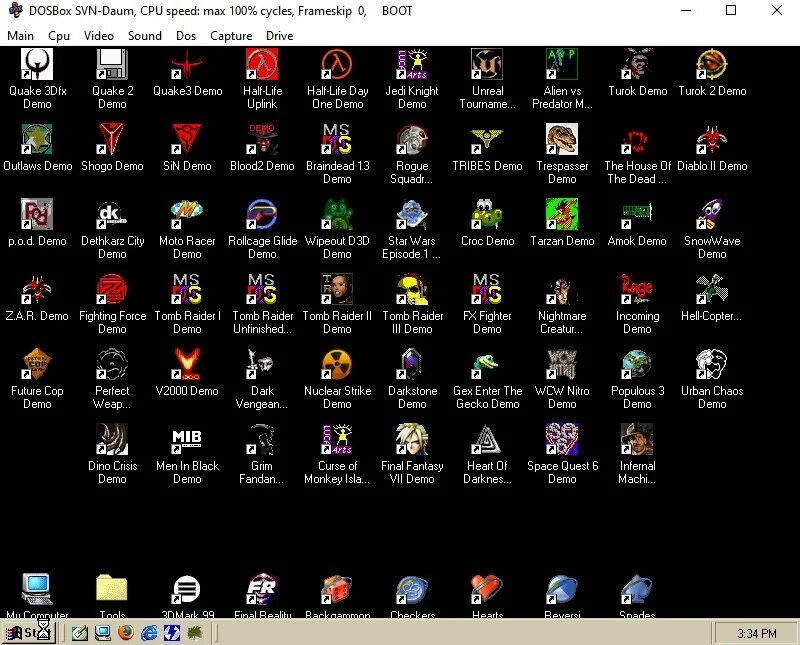
Task: Click the Z.A.R. Demo shortcut
Action: pyautogui.click(x=37, y=289)
